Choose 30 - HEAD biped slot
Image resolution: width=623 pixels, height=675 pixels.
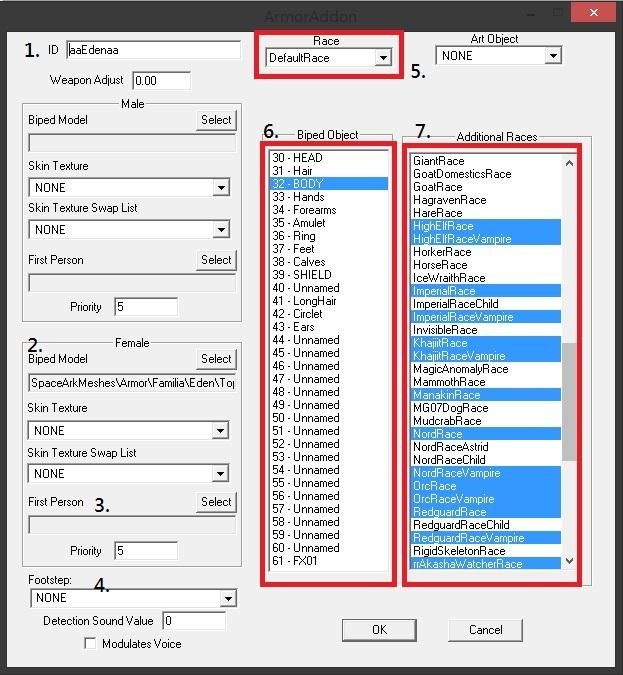tap(328, 158)
